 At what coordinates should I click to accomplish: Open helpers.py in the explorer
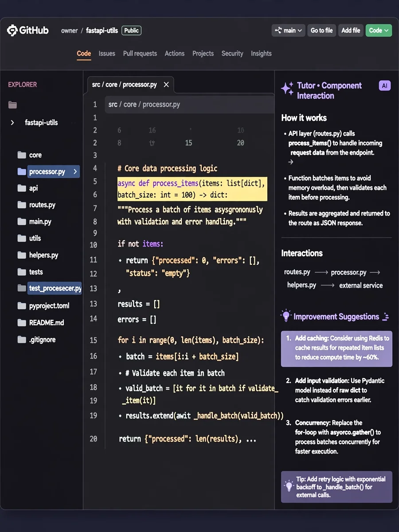[x=44, y=255]
